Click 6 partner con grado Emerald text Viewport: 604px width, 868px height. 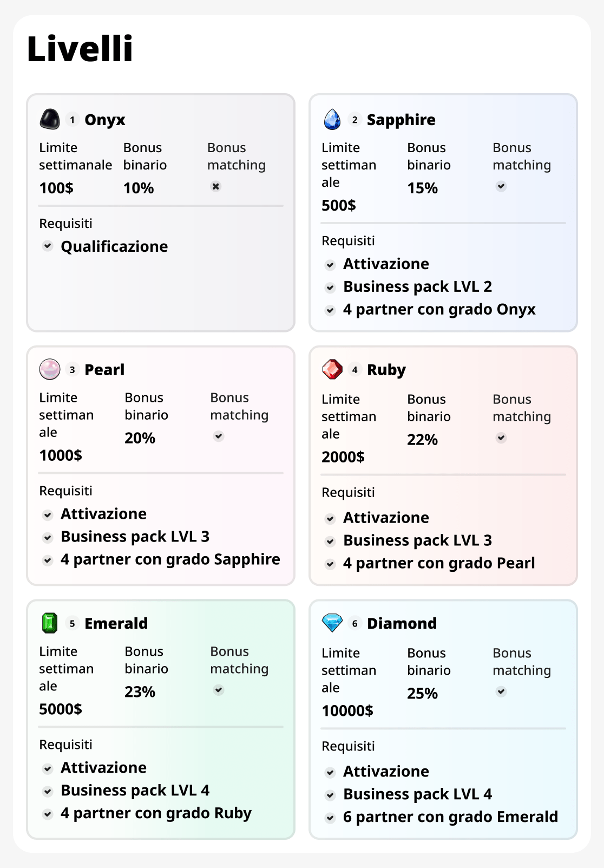(450, 817)
